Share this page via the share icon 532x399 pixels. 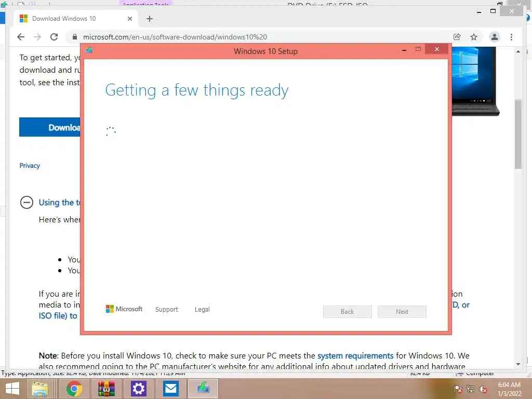457,37
